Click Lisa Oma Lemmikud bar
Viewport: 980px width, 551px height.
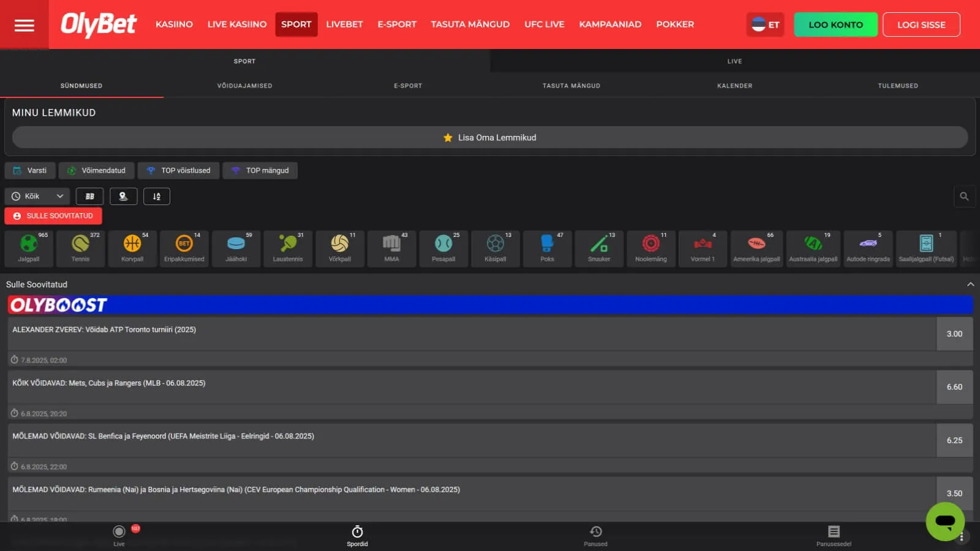490,138
